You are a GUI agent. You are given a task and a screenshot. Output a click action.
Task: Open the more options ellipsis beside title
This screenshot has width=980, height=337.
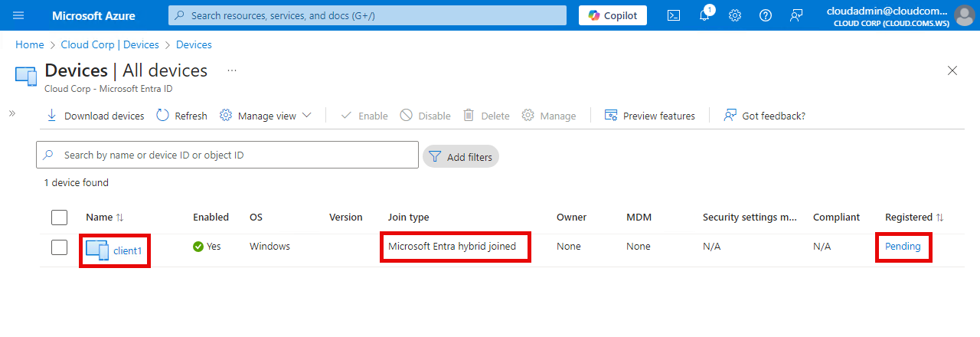232,70
